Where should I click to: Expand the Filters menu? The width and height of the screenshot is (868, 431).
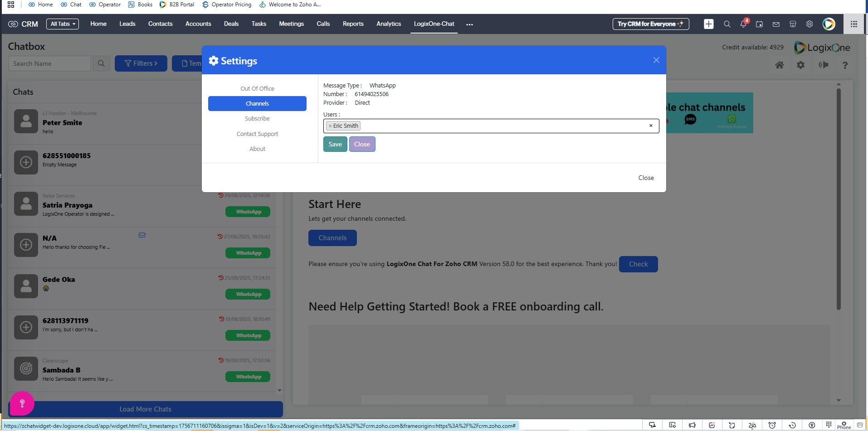[141, 63]
